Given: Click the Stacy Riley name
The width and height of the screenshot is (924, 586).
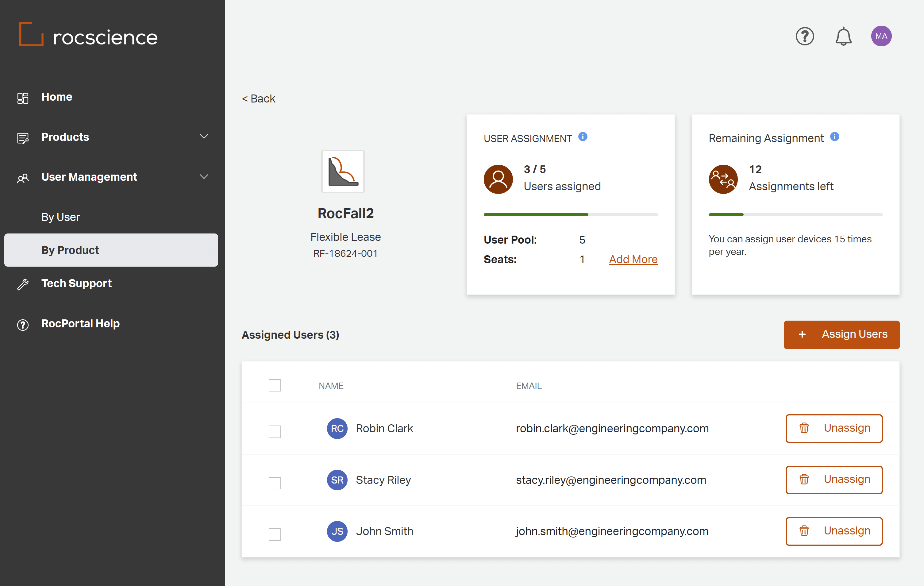Looking at the screenshot, I should click(383, 480).
